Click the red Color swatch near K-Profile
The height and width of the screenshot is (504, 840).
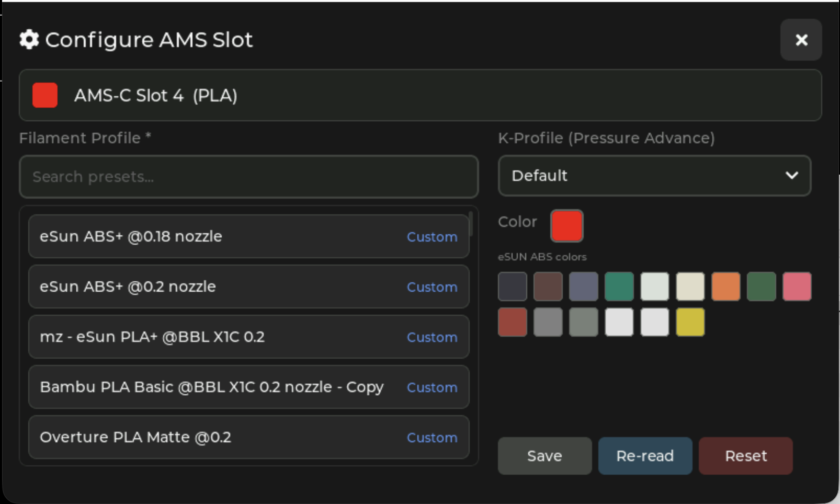(x=566, y=225)
